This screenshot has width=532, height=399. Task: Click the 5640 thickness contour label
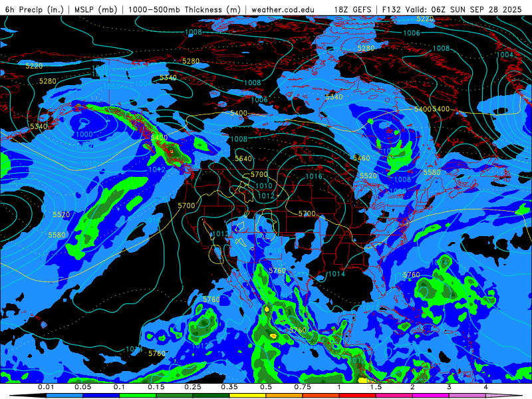(243, 158)
